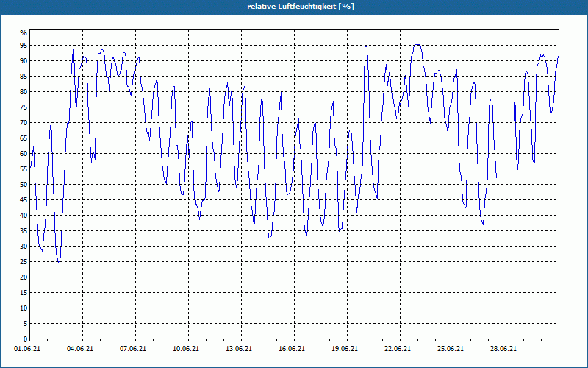Image resolution: width=588 pixels, height=368 pixels.
Task: Click the y-axis value 60
Action: click(x=24, y=154)
